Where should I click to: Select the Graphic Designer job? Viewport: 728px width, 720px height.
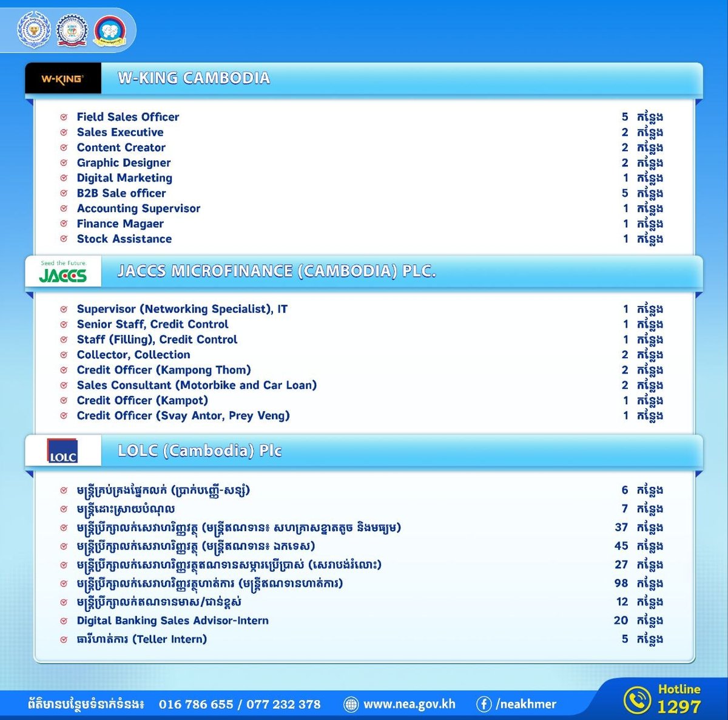coord(124,163)
